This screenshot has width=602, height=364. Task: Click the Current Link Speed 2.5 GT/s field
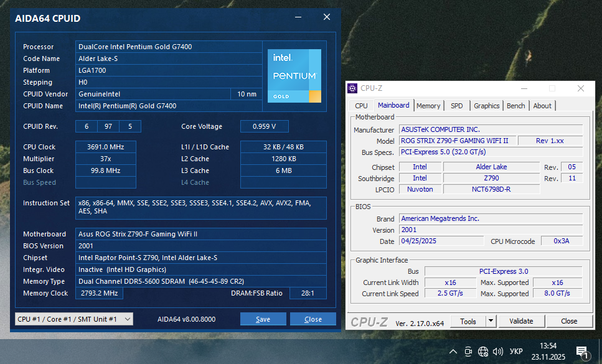pos(450,294)
